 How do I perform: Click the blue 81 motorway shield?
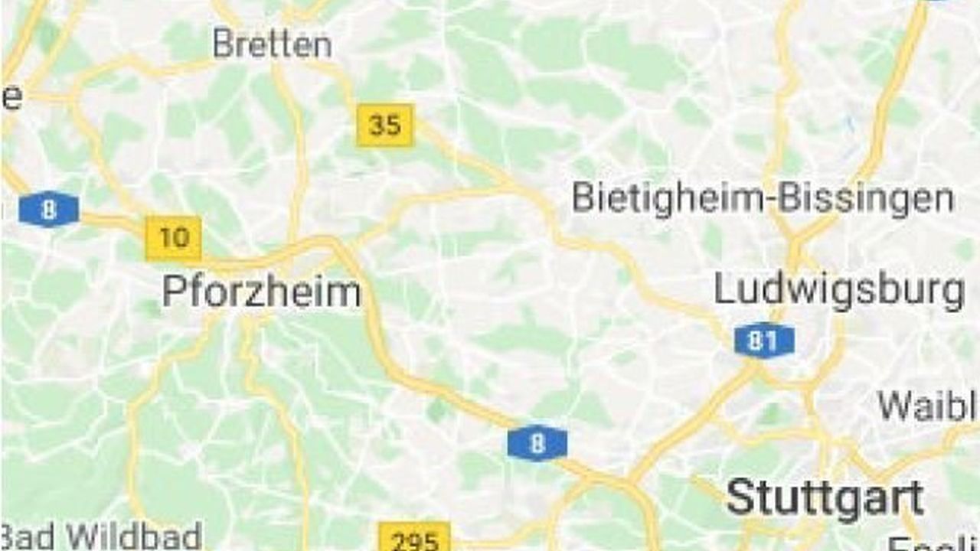coord(764,341)
